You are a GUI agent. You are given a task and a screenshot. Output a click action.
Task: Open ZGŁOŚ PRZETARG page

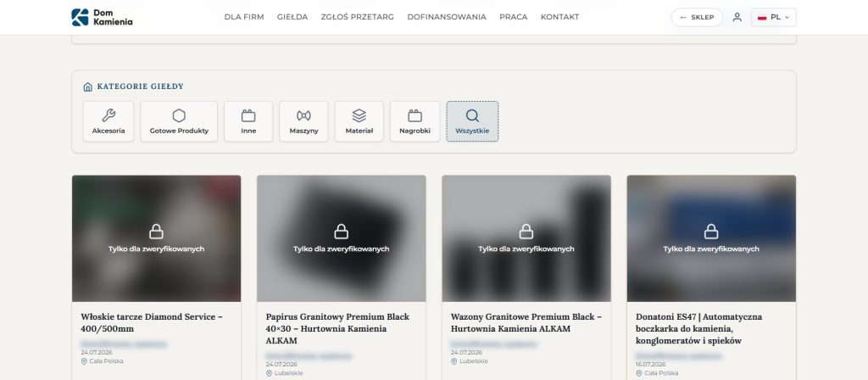[x=357, y=17]
